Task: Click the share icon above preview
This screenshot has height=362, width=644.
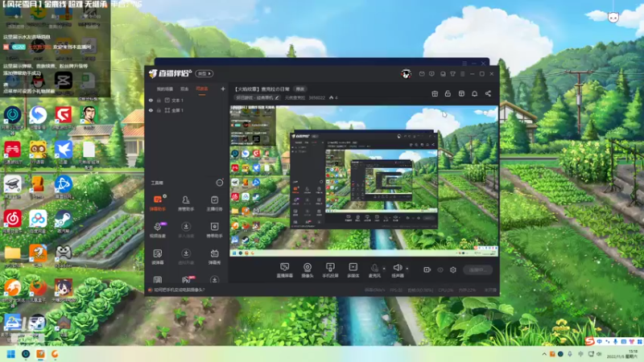Action: coord(488,93)
